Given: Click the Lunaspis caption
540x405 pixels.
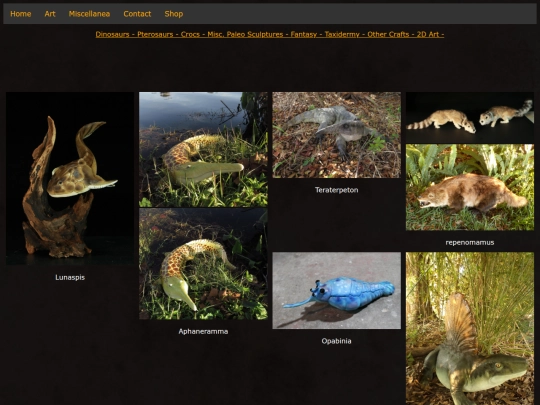Looking at the screenshot, I should tap(70, 277).
